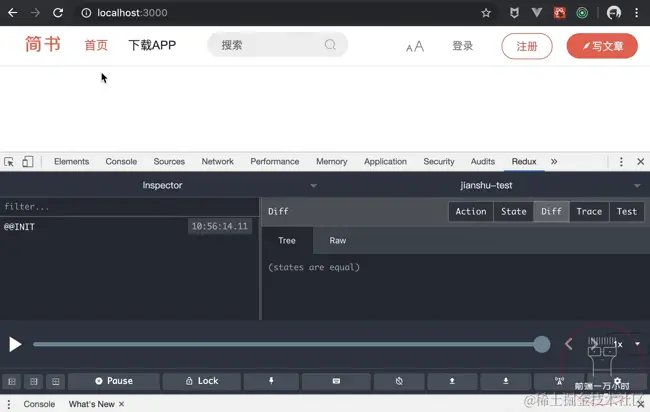Focus the 搜索 search field
This screenshot has height=412, width=650.
point(277,45)
